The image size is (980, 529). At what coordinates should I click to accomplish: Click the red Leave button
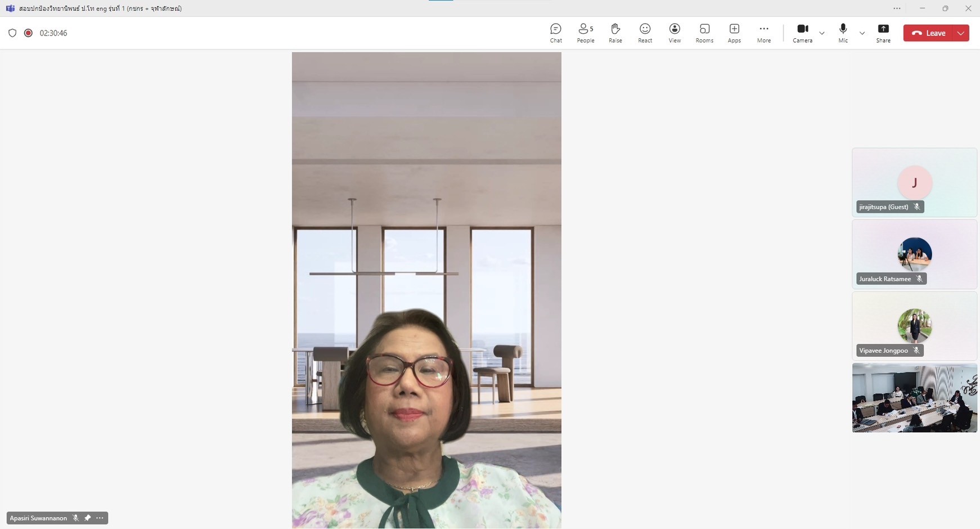click(x=929, y=33)
